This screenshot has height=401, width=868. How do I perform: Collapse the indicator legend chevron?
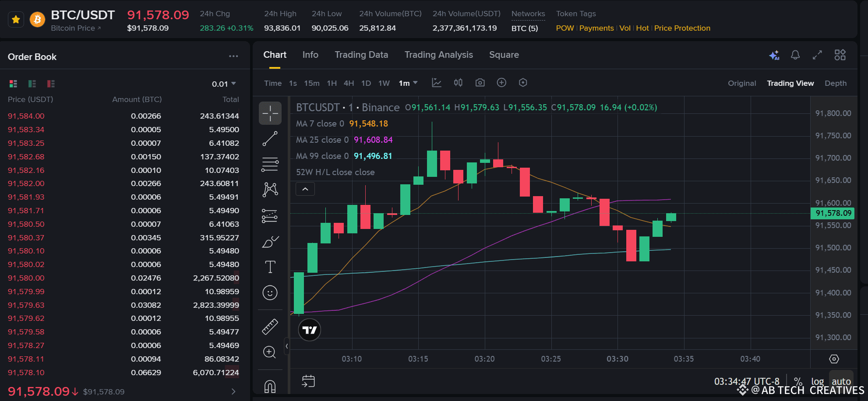[305, 189]
